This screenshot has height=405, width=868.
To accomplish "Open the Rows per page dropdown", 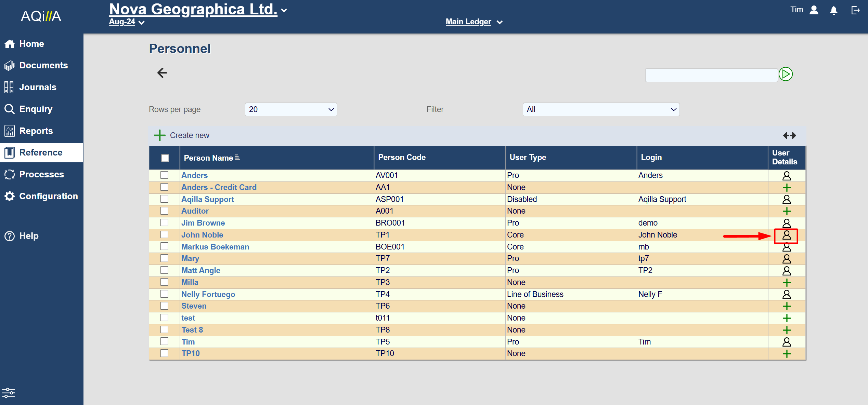I will (x=291, y=110).
